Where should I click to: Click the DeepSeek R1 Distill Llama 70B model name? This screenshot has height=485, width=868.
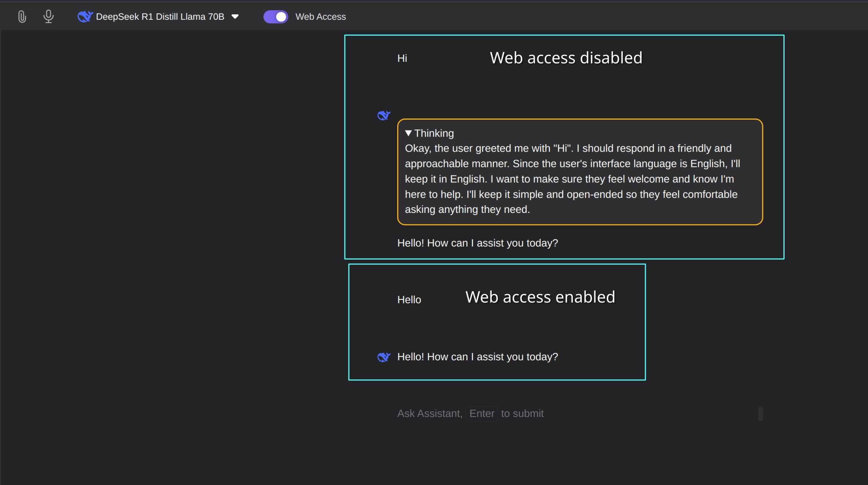[160, 17]
